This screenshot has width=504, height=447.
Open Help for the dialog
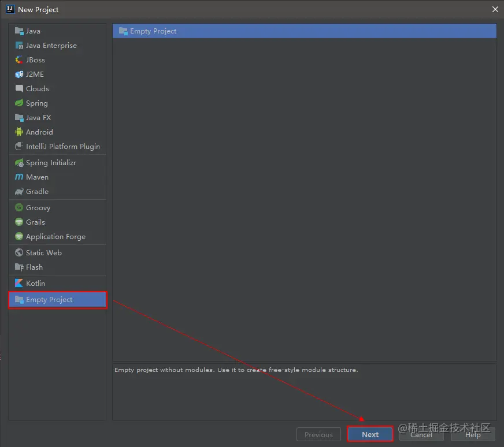point(473,434)
